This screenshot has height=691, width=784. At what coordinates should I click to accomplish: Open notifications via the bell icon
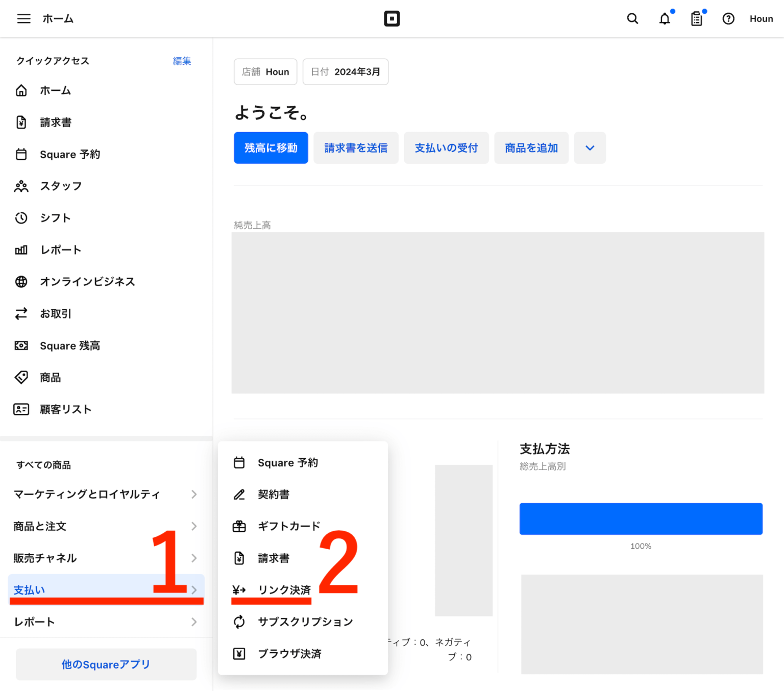pyautogui.click(x=665, y=18)
